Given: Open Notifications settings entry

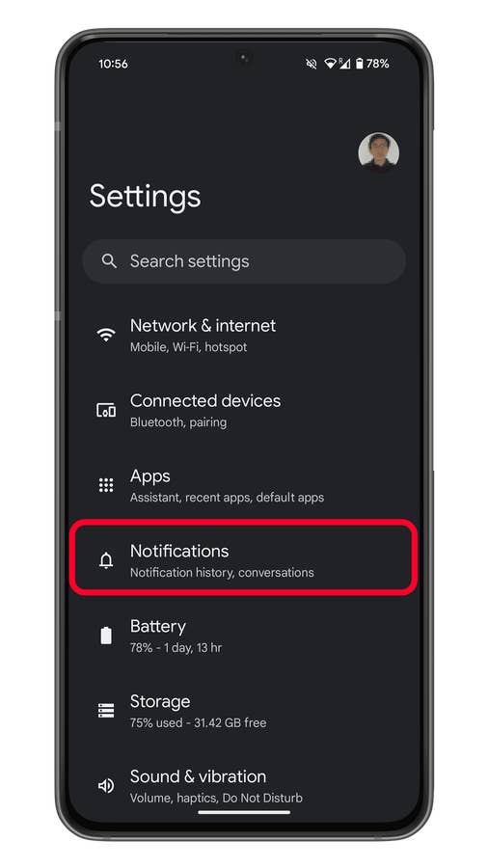Looking at the screenshot, I should [244, 560].
